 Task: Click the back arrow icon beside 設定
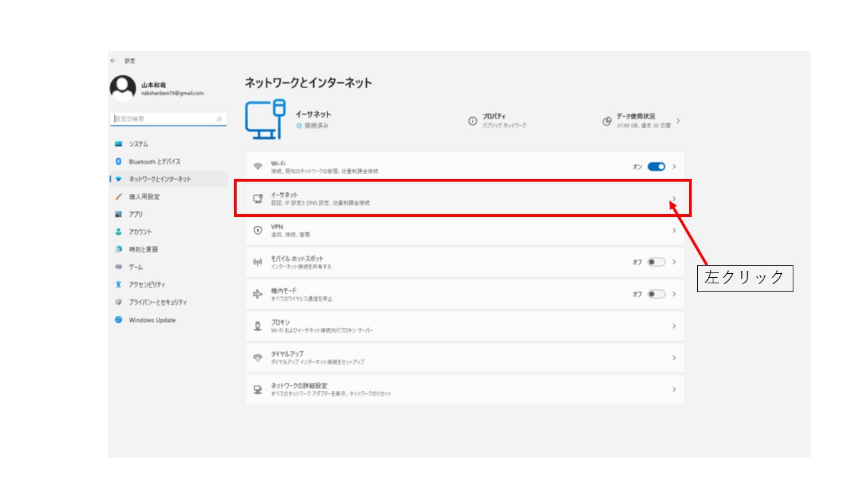coord(113,60)
